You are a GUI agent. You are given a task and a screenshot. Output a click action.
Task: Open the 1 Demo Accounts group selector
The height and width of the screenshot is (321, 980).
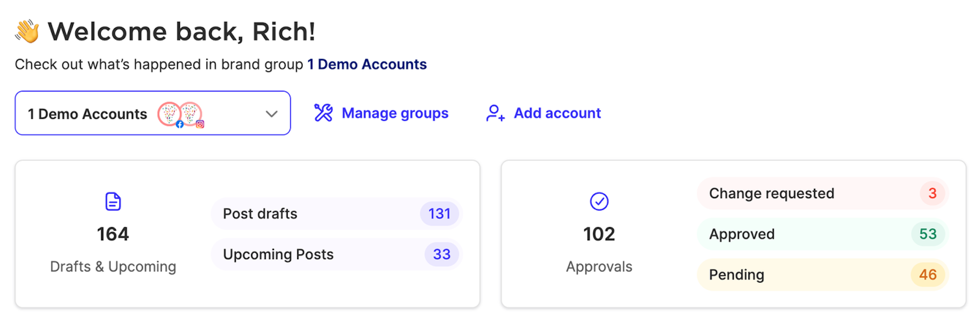(x=88, y=114)
